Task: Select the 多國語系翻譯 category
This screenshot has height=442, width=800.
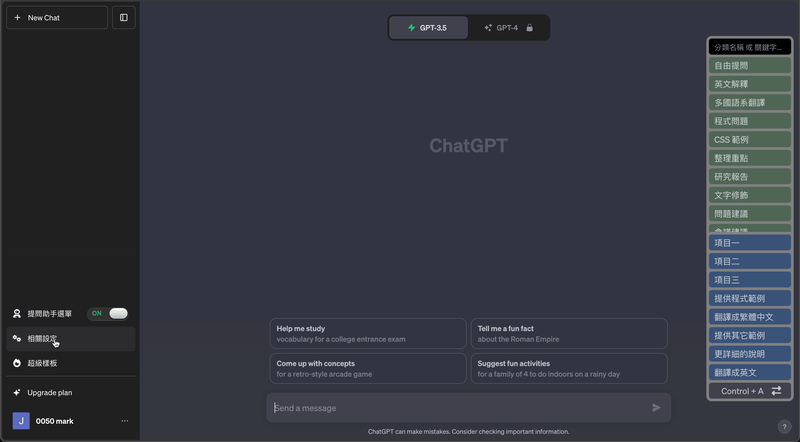Action: click(749, 103)
